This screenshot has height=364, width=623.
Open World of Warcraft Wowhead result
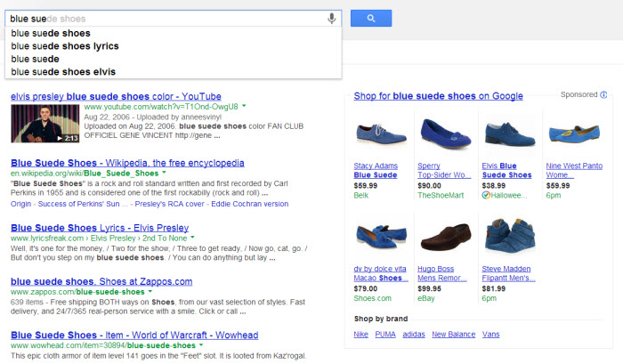click(134, 335)
